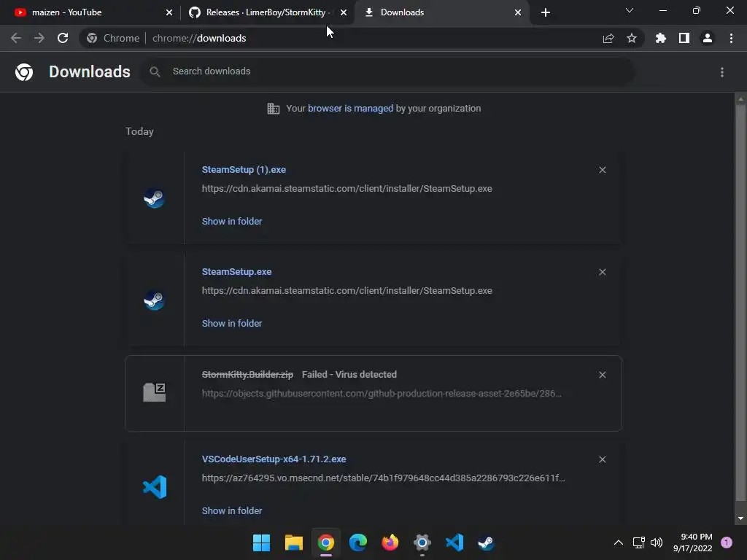
Task: Remove SteamSetup.exe from the list
Action: click(602, 272)
